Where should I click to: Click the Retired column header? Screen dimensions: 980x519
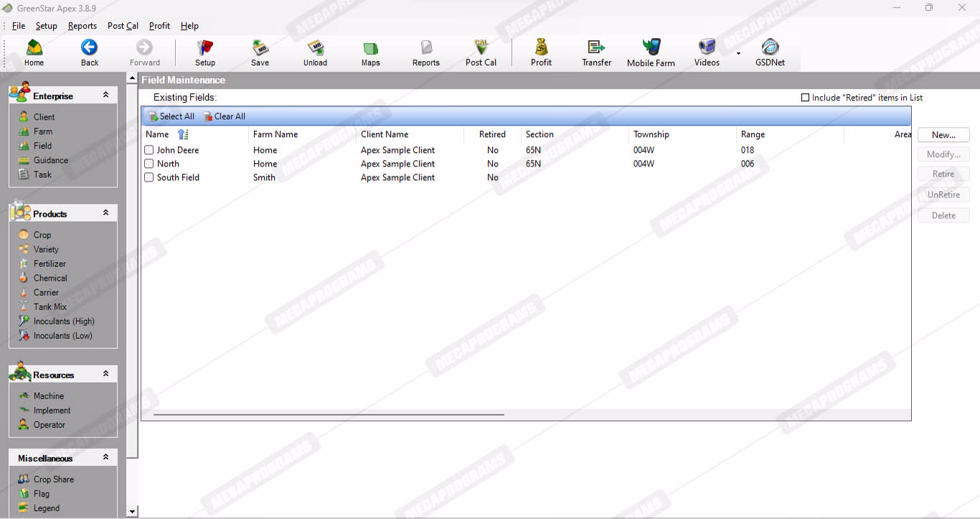(492, 134)
